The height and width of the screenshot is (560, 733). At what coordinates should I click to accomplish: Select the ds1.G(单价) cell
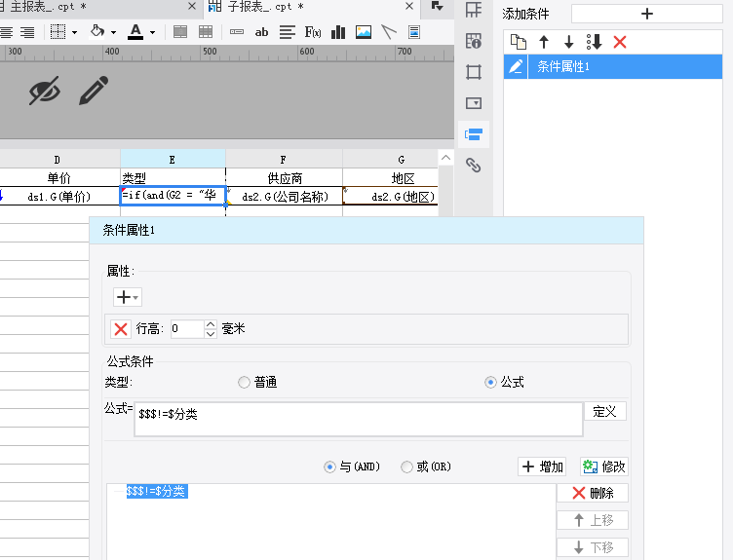pos(59,197)
